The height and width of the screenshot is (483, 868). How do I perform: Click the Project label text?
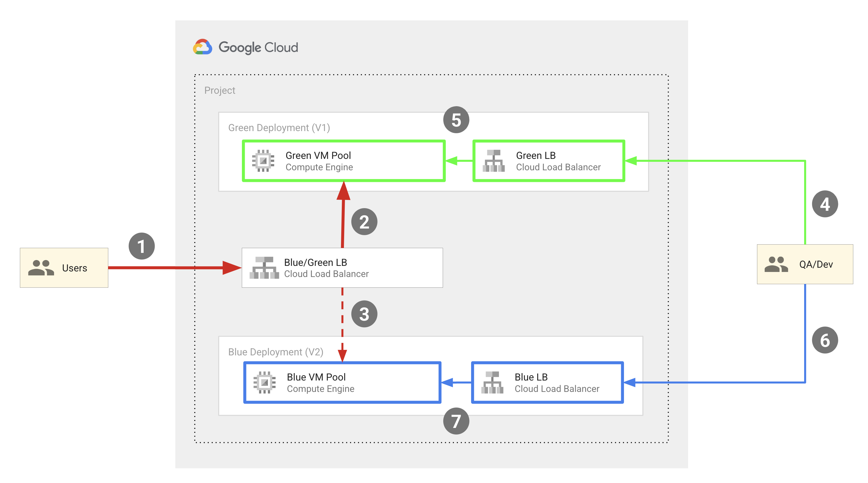(x=220, y=90)
